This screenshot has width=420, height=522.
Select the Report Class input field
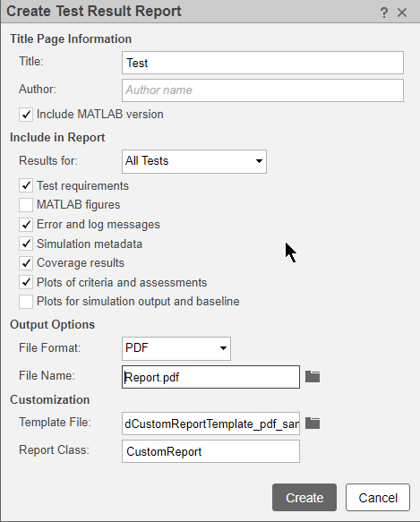[x=210, y=451]
